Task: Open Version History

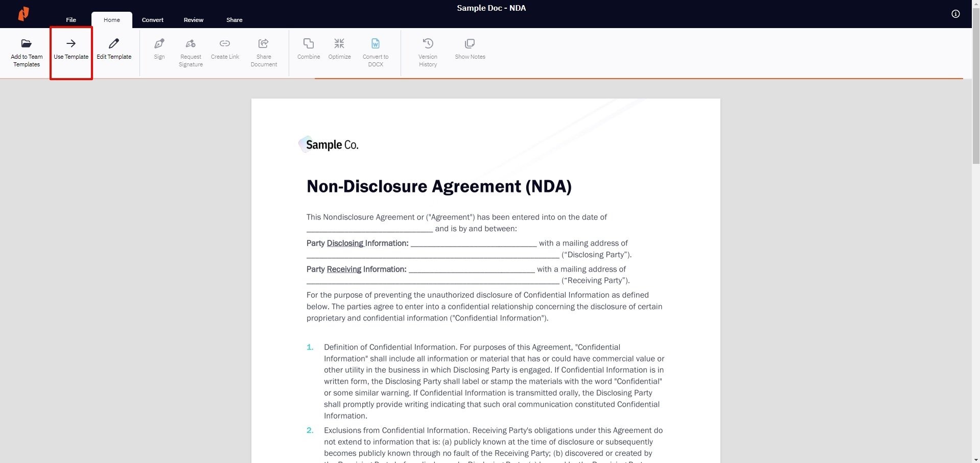Action: pyautogui.click(x=428, y=48)
